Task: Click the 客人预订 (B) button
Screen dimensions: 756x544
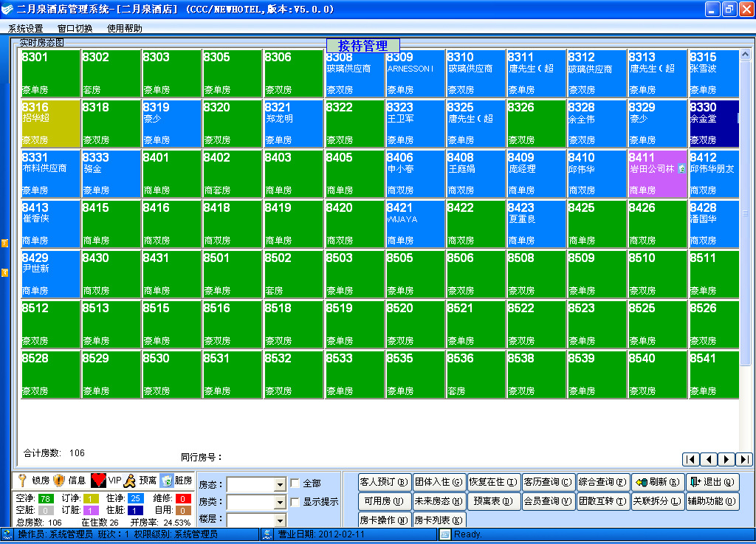Action: point(384,482)
